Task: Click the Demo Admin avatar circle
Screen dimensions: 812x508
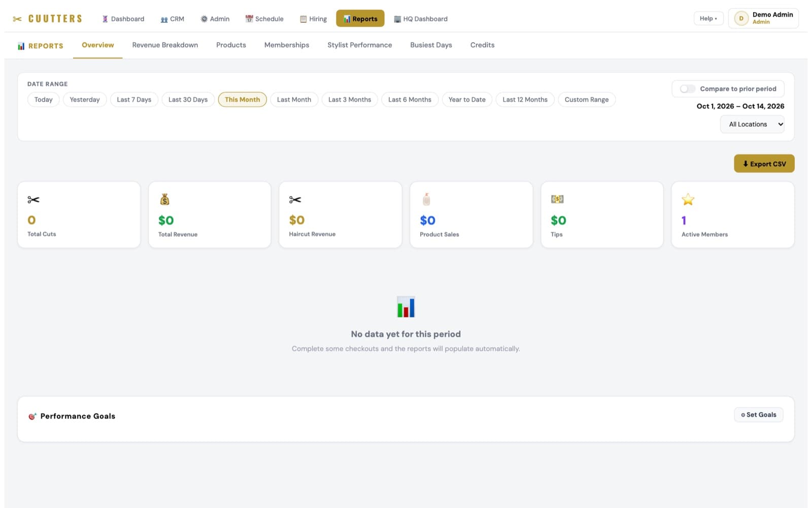Action: tap(741, 18)
